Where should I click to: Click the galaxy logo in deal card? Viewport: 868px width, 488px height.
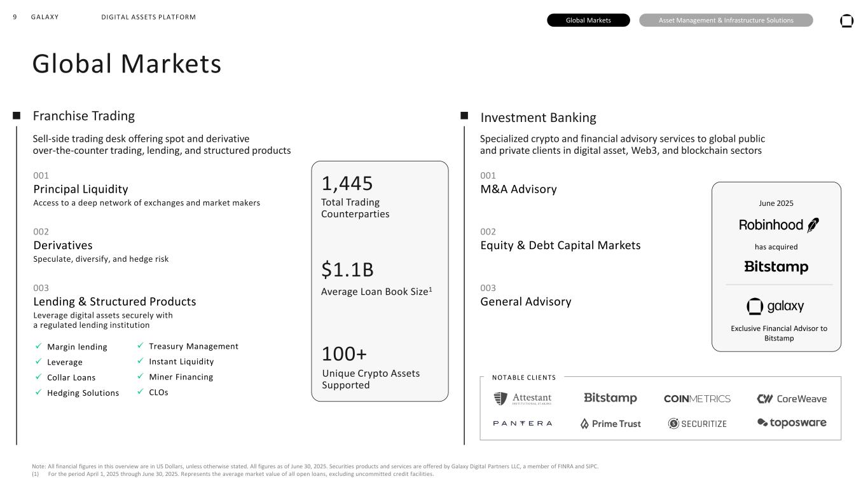pyautogui.click(x=775, y=307)
